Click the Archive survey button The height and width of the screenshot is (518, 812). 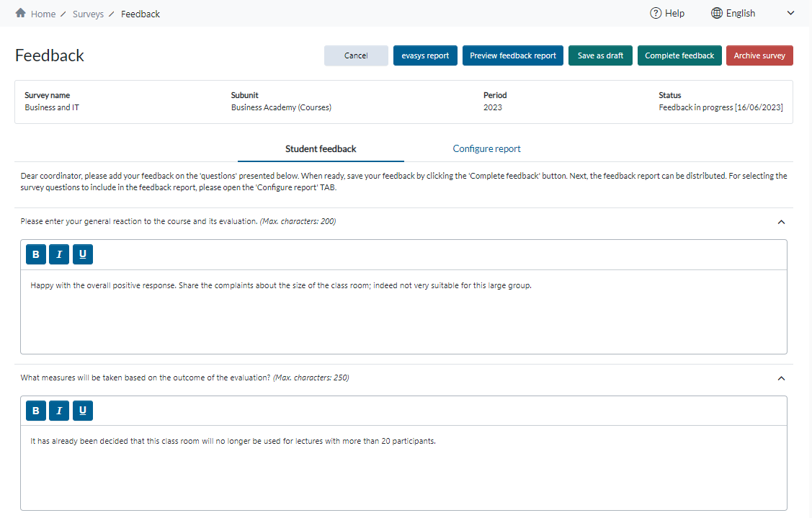tap(759, 55)
